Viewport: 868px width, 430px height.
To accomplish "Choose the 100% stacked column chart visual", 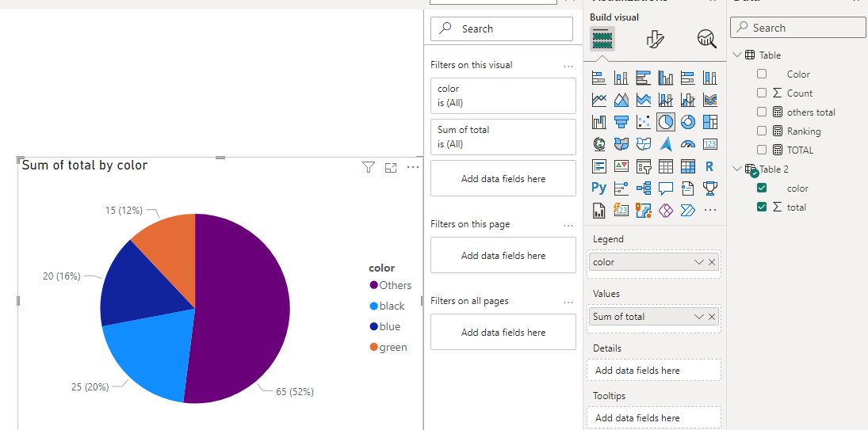I will (x=709, y=78).
